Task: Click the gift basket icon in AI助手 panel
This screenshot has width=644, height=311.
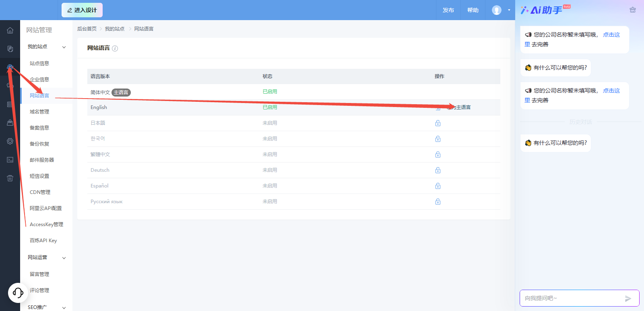Action: [x=633, y=10]
